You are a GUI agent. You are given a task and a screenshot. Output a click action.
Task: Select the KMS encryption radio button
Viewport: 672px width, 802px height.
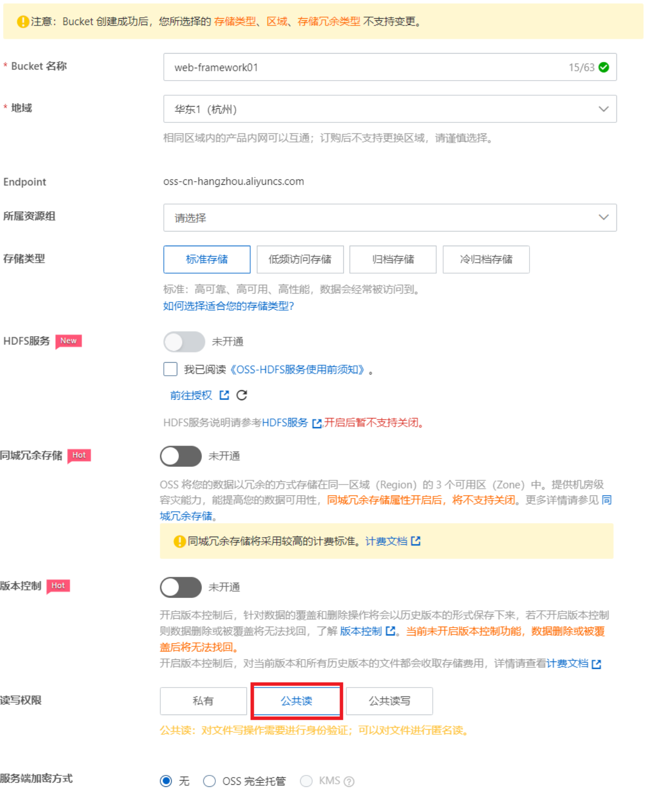click(306, 781)
